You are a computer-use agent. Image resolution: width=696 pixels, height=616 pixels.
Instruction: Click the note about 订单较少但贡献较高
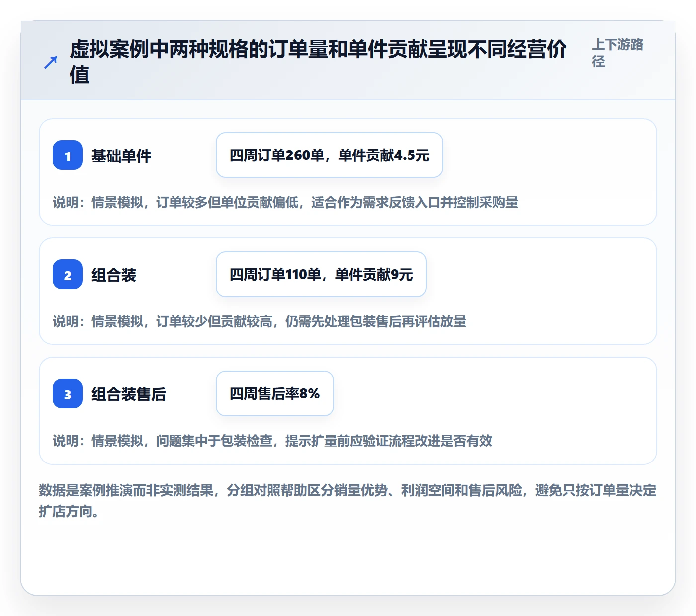click(260, 321)
